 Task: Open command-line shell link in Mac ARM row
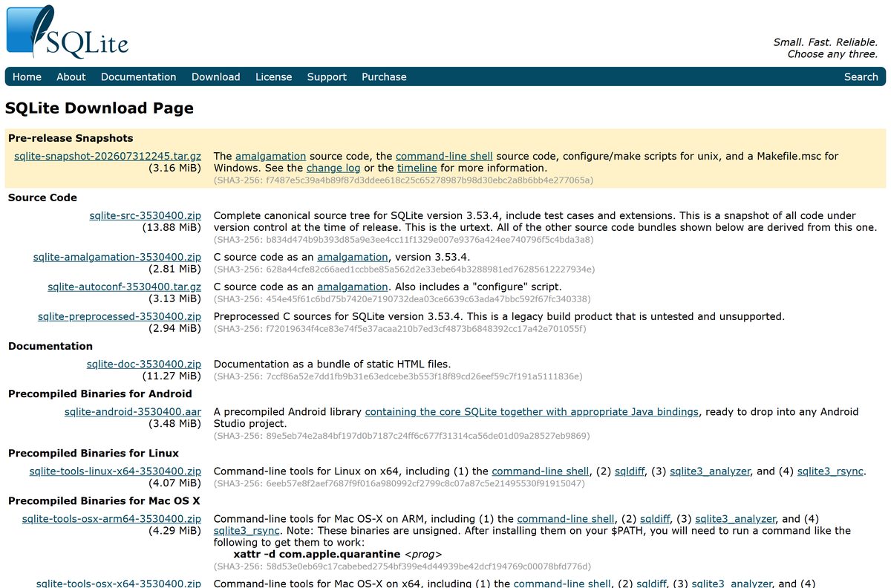click(x=566, y=518)
